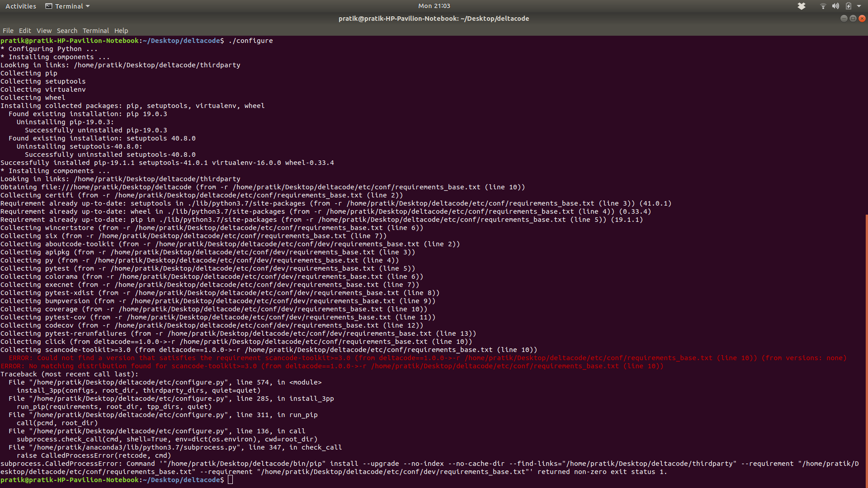Click the terminal cursor at final prompt

tap(231, 480)
